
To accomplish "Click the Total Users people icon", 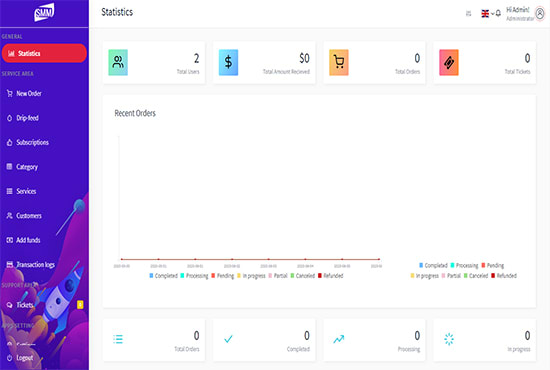I will pyautogui.click(x=118, y=62).
